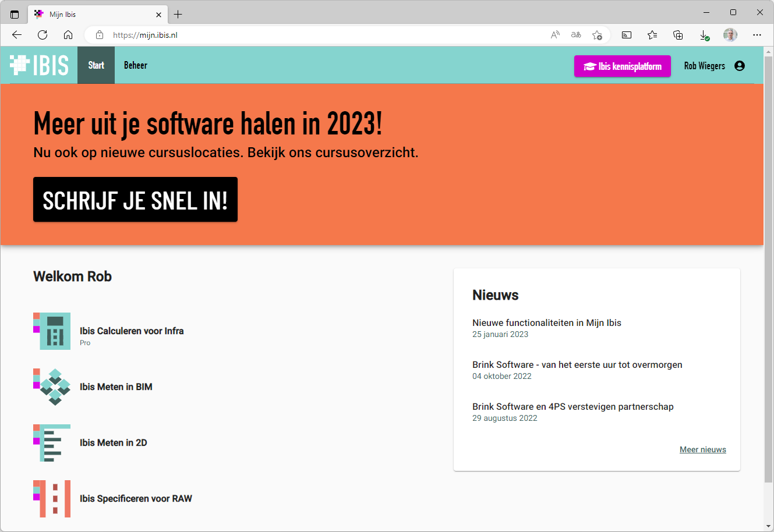Open Ibis Calculeren voor Infra icon
This screenshot has width=774, height=532.
click(x=52, y=331)
